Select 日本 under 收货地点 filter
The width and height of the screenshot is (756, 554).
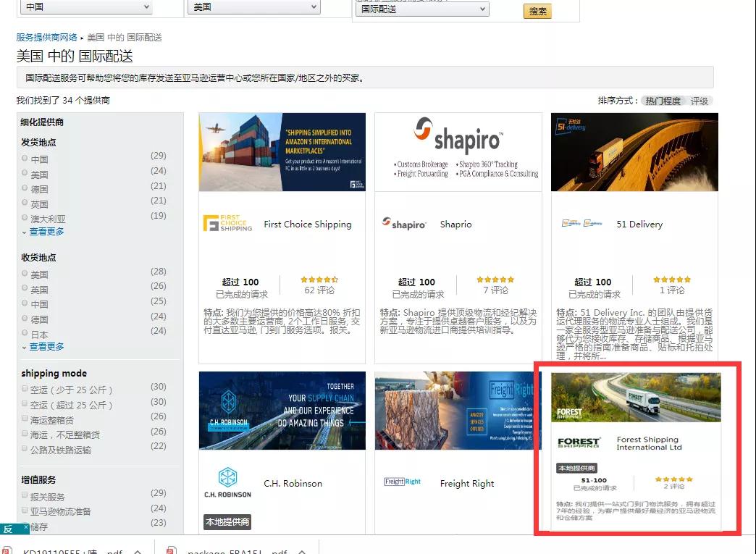(25, 334)
